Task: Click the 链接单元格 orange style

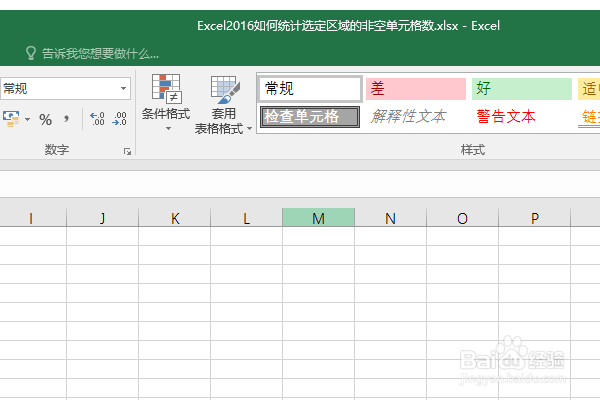Action: click(589, 117)
